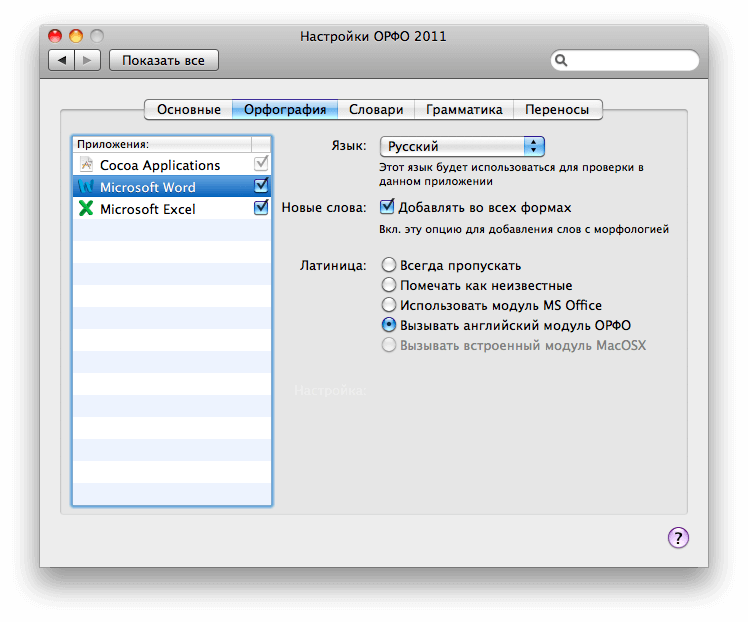Select 'Вызывать встроенный модуль MacOSX' option
Screen dimensions: 748x622
389,345
